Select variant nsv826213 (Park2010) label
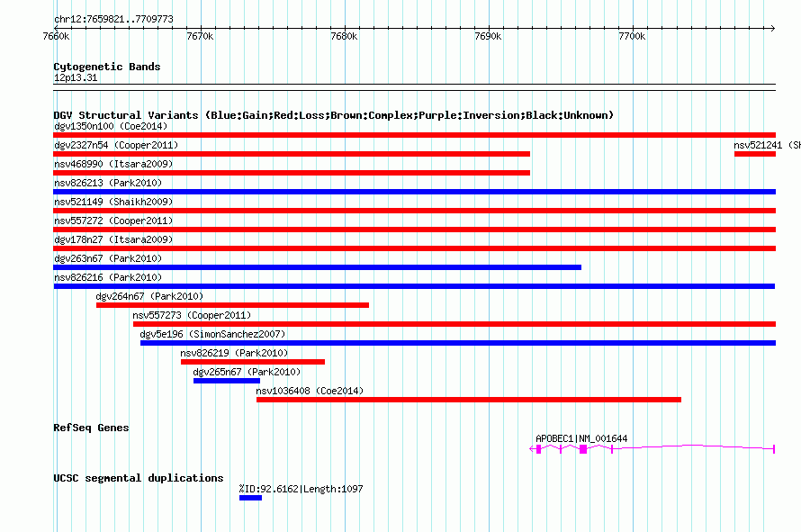 click(108, 183)
